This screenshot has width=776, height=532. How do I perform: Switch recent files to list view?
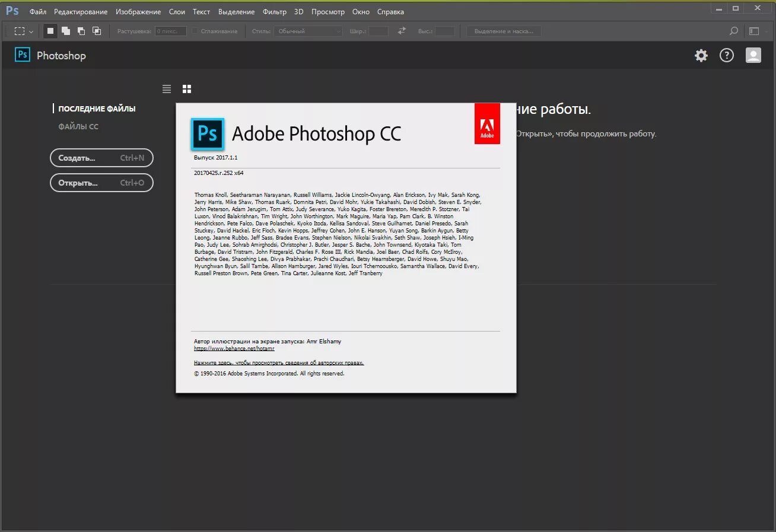click(x=167, y=89)
